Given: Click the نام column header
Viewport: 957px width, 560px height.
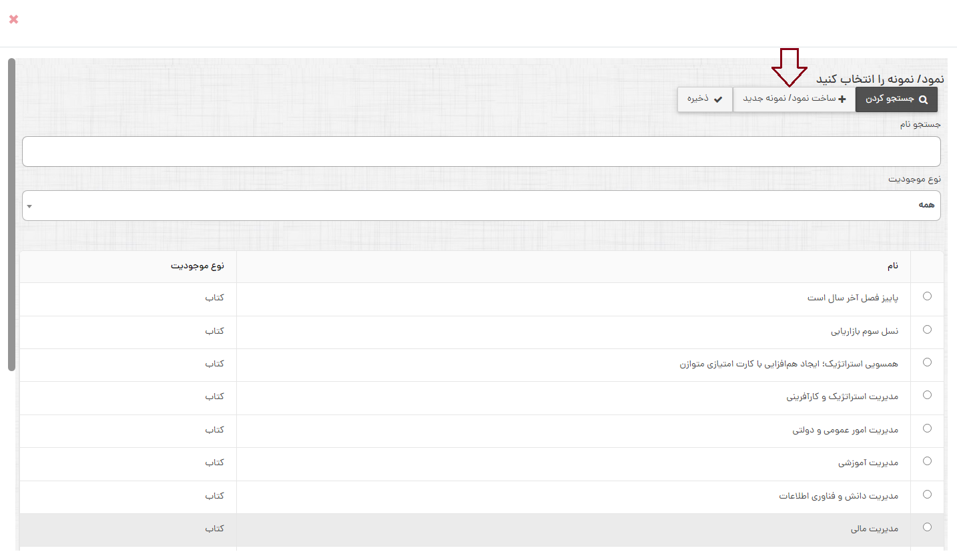Looking at the screenshot, I should coord(892,266).
